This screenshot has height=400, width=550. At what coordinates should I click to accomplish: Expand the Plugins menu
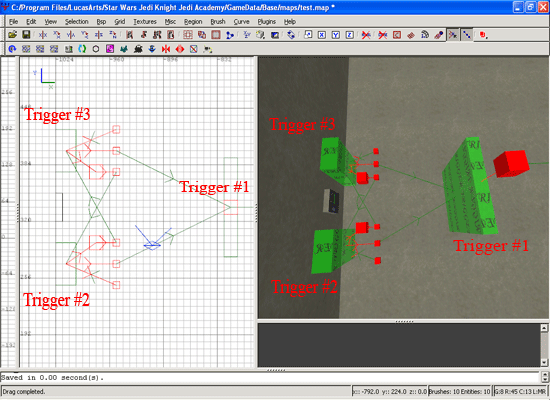[x=267, y=22]
